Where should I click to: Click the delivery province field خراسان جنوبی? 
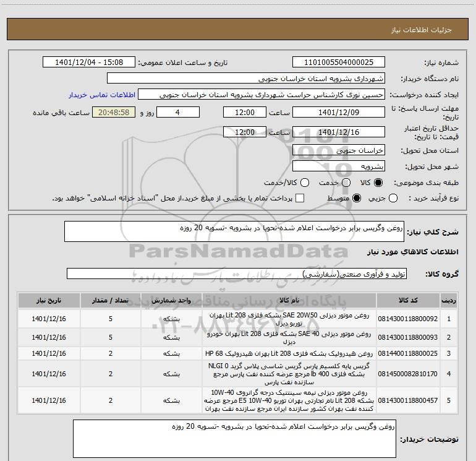339,150
